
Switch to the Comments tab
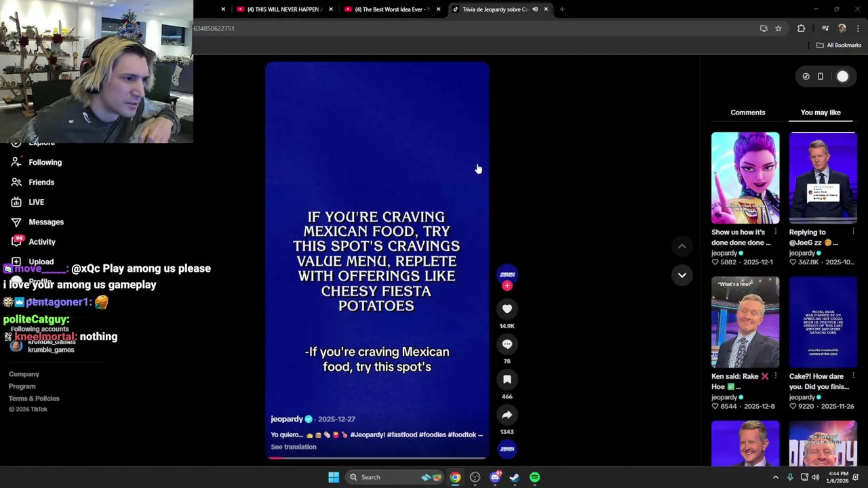coord(747,113)
